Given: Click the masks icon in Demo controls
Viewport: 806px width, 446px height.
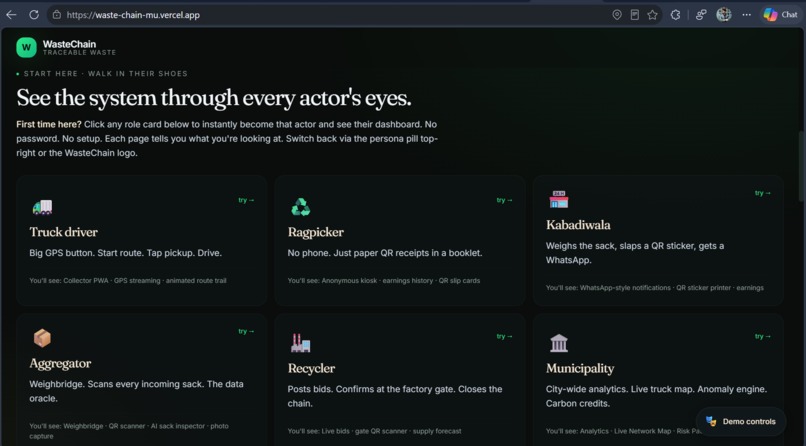Looking at the screenshot, I should [711, 422].
